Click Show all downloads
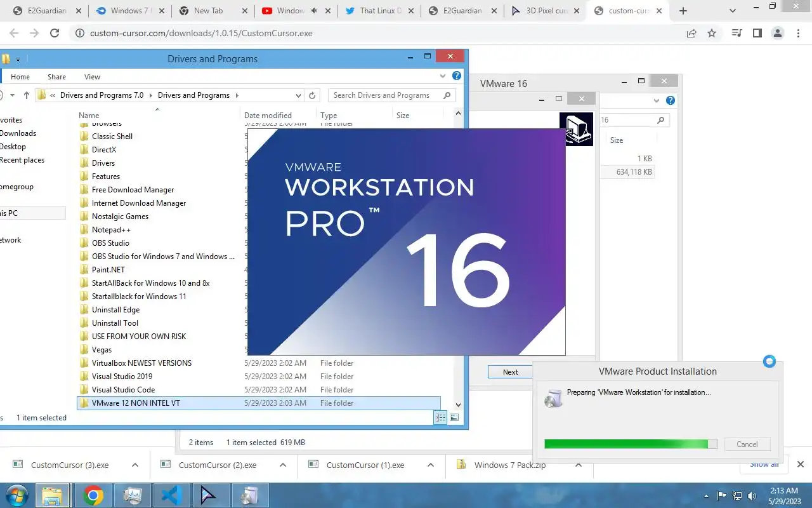This screenshot has height=508, width=812. (764, 464)
